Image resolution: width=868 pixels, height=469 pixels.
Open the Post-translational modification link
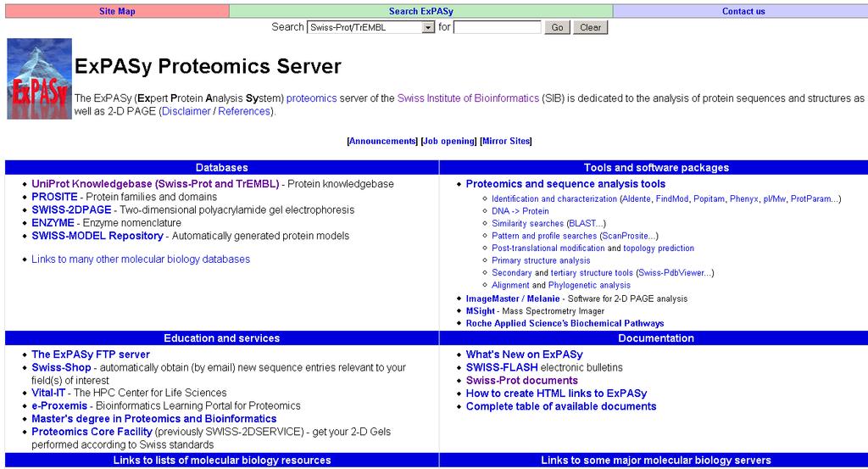[548, 248]
